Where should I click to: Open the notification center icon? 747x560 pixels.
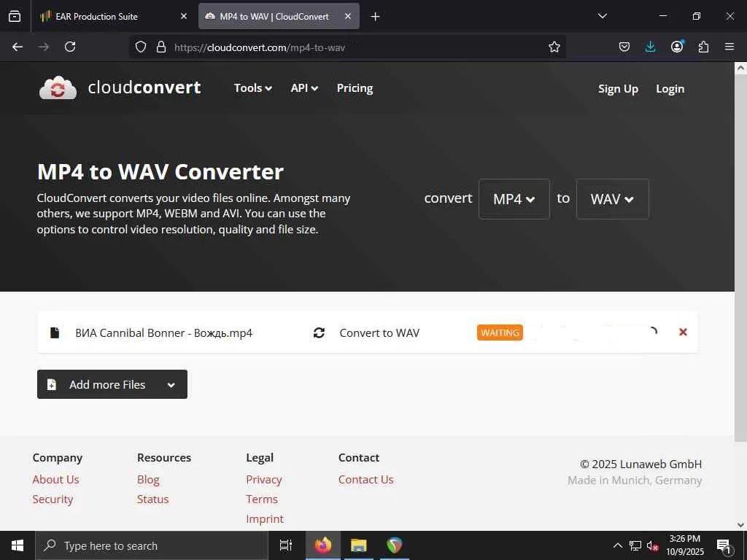[x=724, y=546]
